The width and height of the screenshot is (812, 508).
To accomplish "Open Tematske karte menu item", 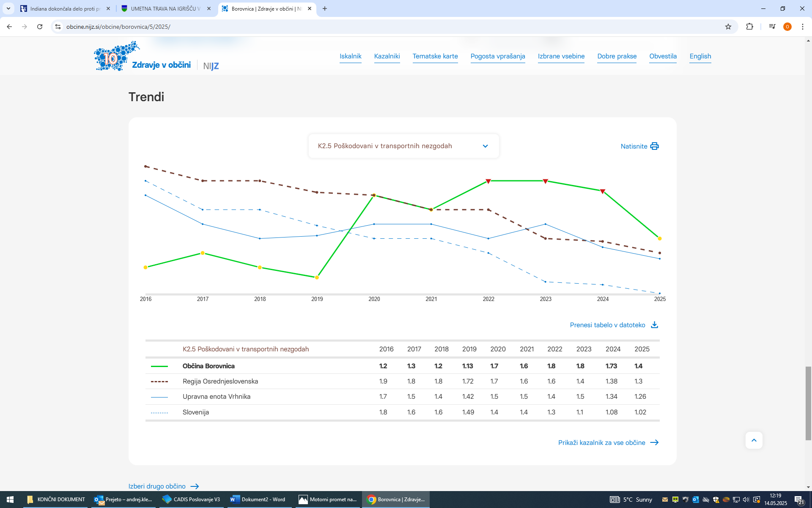I will [435, 56].
